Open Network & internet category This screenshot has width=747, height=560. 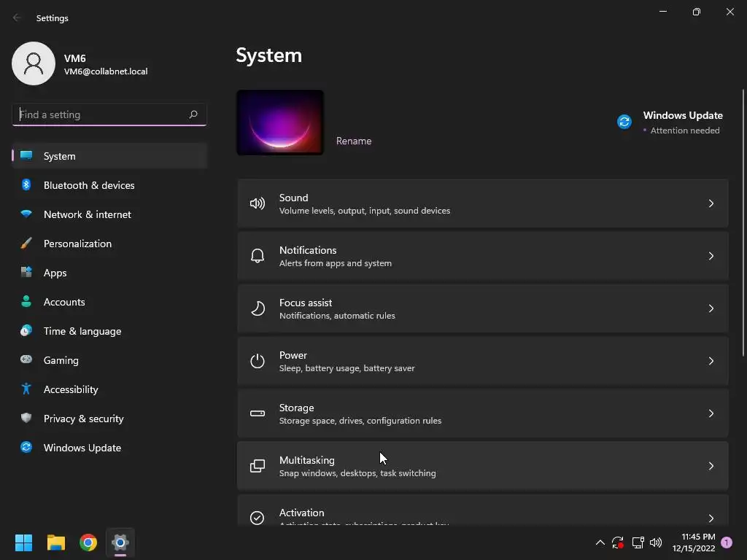tap(109, 214)
